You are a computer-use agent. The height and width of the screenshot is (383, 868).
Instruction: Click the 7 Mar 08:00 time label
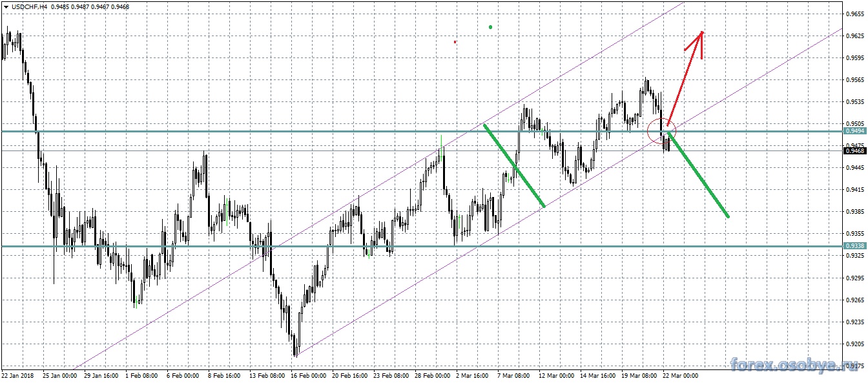click(515, 375)
